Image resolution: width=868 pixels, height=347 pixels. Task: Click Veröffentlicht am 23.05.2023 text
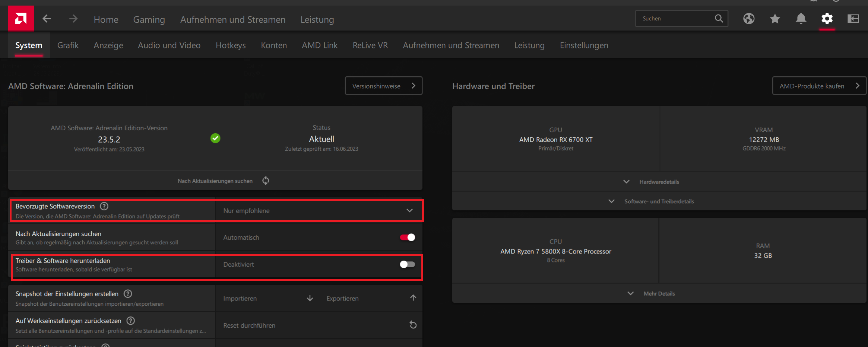109,149
